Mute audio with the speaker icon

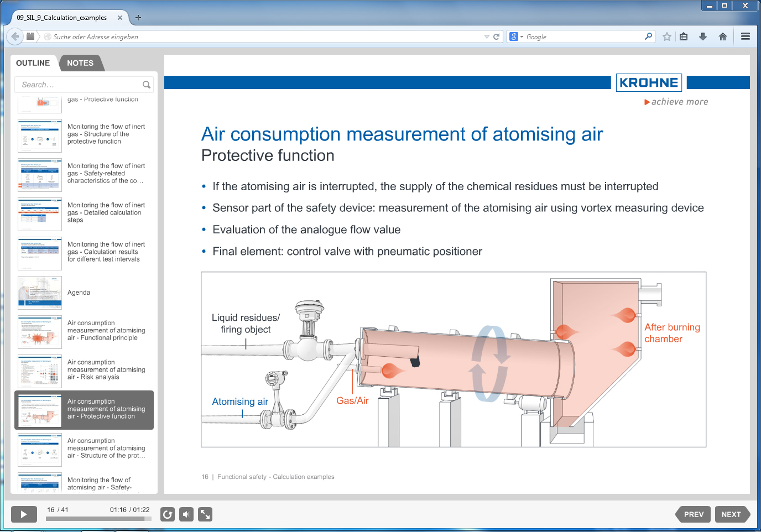click(x=186, y=514)
